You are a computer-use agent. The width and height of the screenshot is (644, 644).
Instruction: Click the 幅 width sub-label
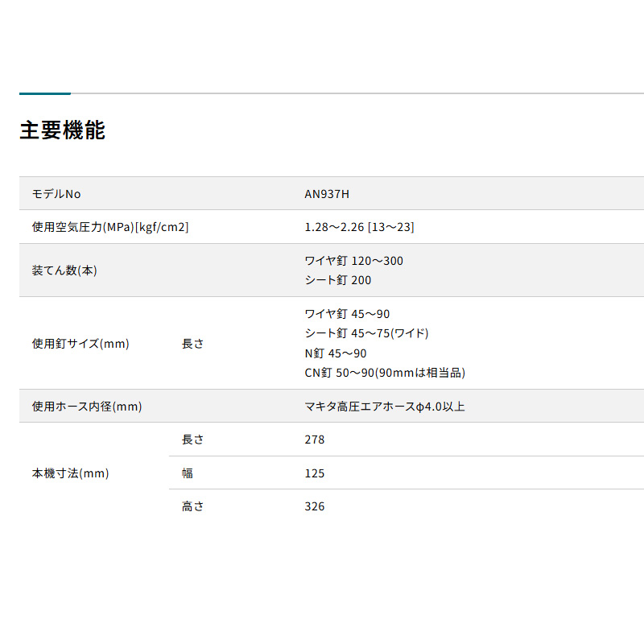(188, 473)
